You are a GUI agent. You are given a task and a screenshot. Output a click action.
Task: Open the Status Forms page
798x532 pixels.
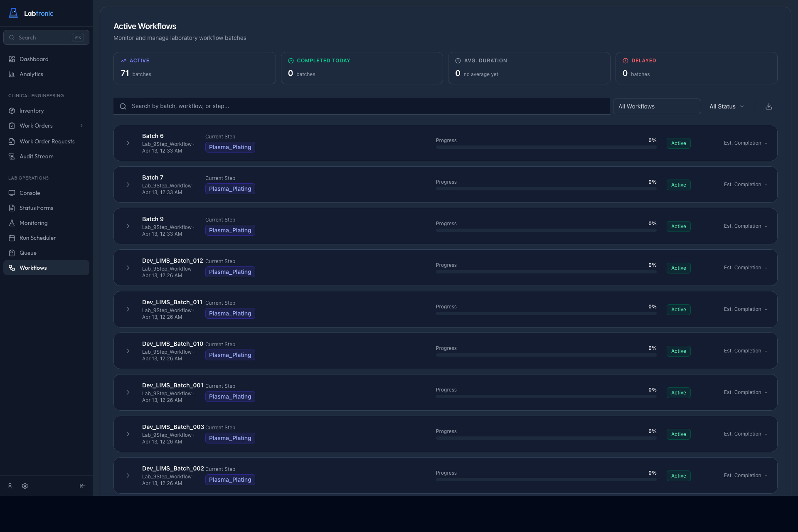point(37,208)
